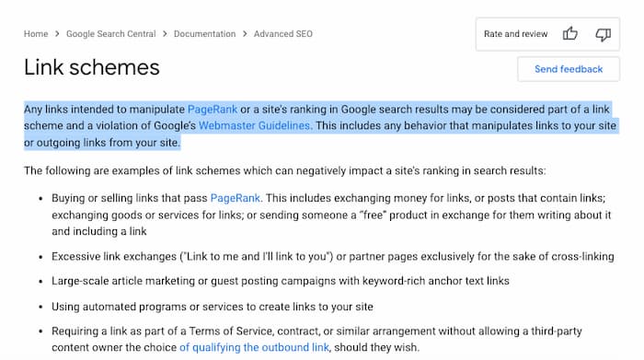This screenshot has height=360, width=644.
Task: Open the Home breadcrumb link
Action: 36,34
